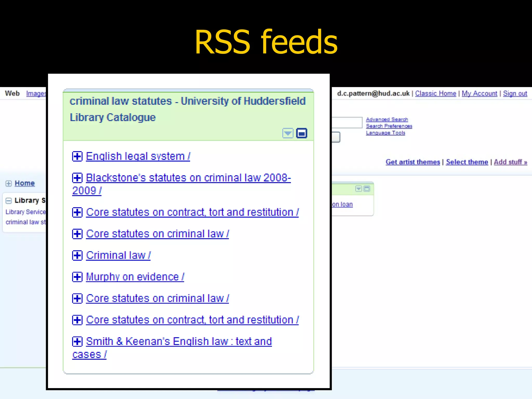Open first 'Core statutes on criminal law /' link
Viewport: 532px width, 399px height.
click(157, 234)
